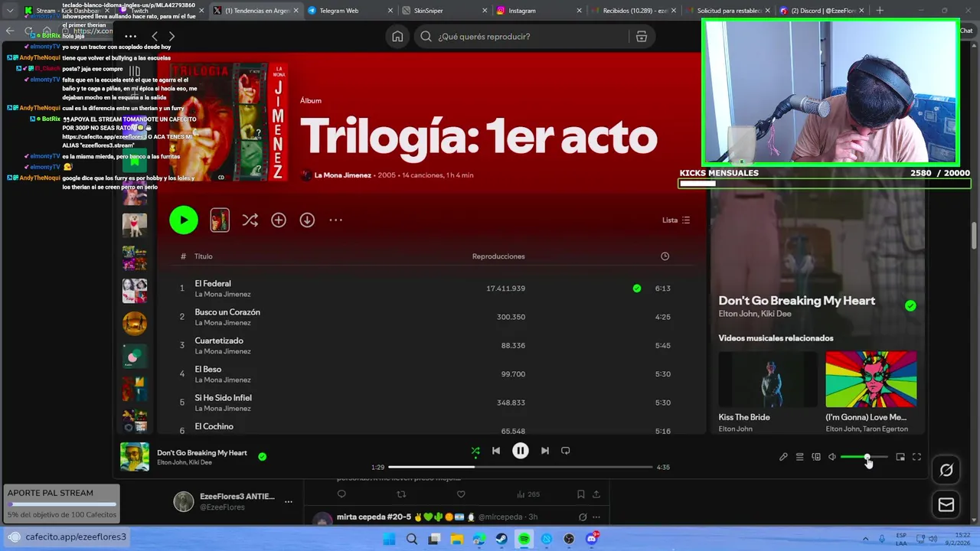Open album preview thumbnail next to play
980x551 pixels.
[220, 220]
